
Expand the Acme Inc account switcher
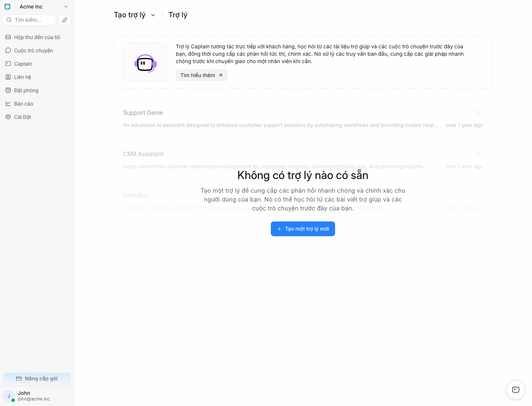point(66,7)
